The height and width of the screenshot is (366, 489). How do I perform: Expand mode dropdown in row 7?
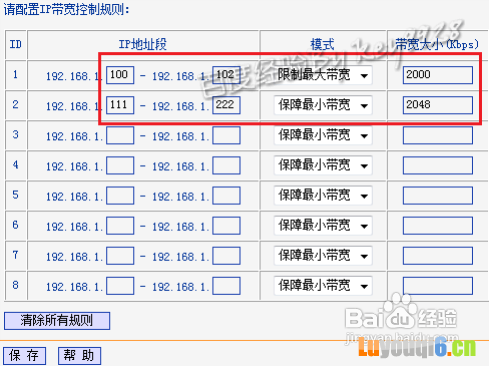(x=323, y=256)
